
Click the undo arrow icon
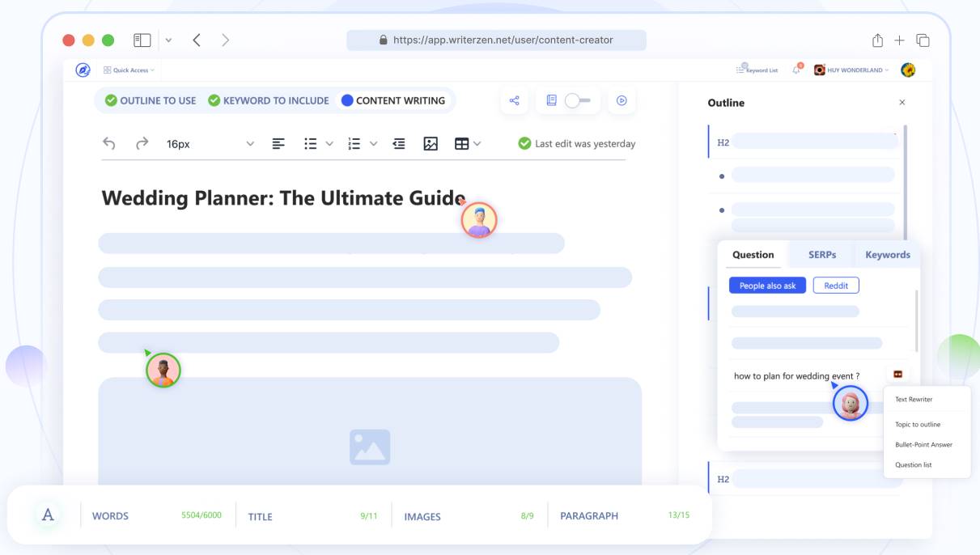click(110, 143)
